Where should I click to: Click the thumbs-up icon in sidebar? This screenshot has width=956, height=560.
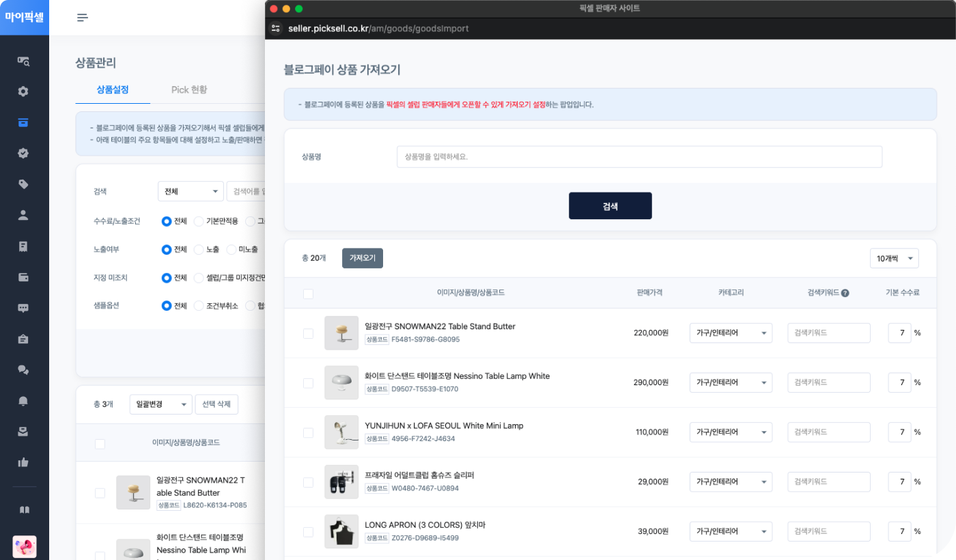[23, 462]
